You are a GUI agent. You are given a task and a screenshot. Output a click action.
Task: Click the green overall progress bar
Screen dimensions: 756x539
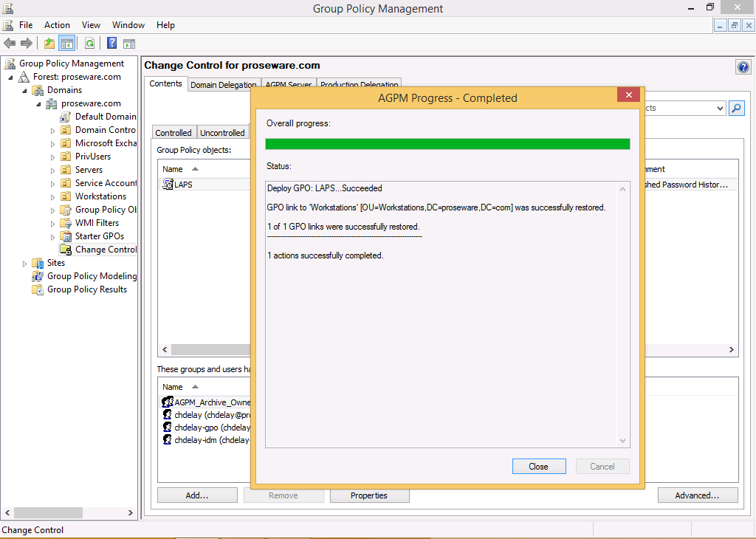tap(447, 144)
